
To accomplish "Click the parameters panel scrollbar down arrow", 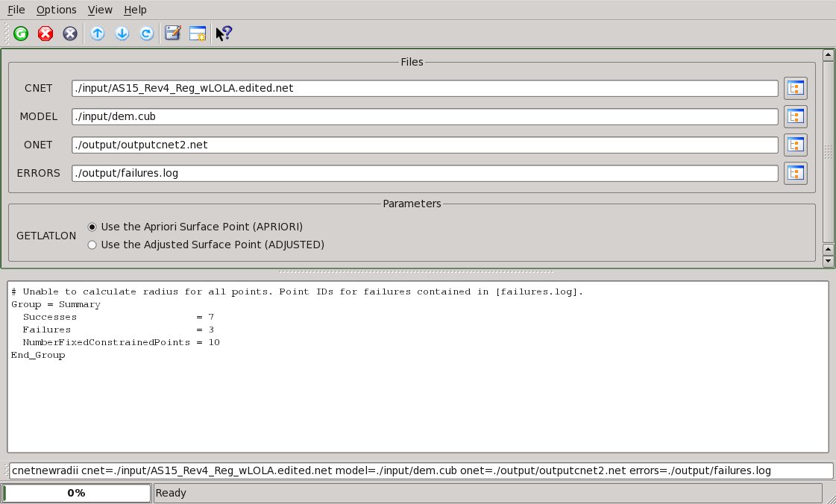I will [x=827, y=262].
